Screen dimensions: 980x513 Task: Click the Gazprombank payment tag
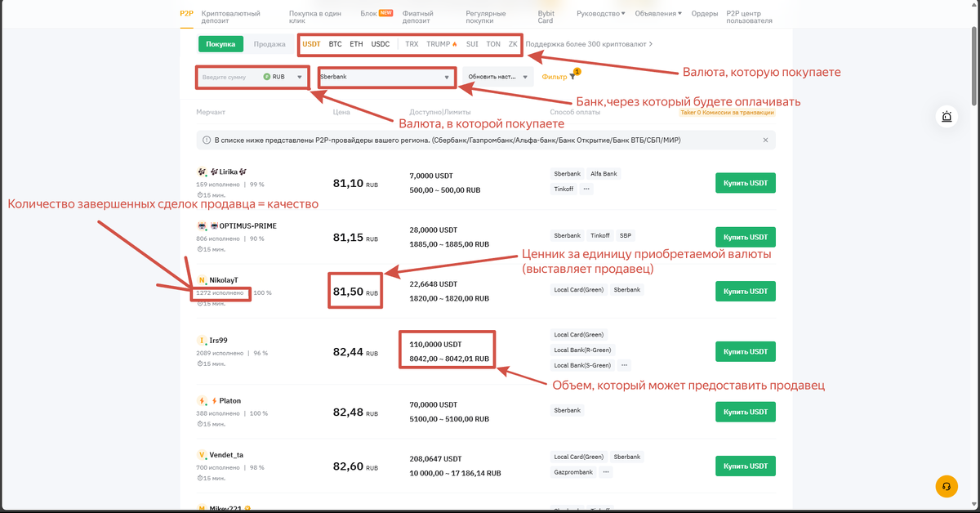(573, 472)
